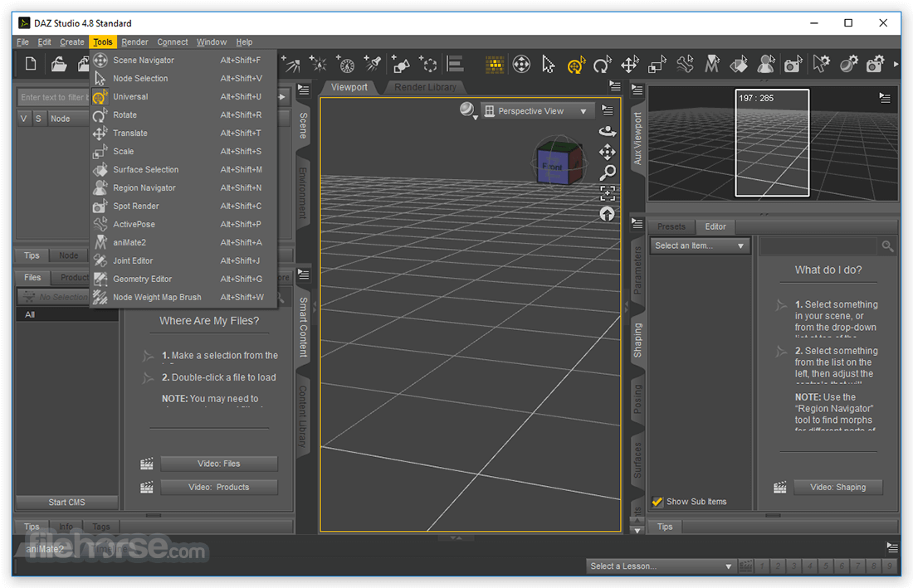This screenshot has height=588, width=913.
Task: Click the Video: Files button
Action: tap(219, 464)
